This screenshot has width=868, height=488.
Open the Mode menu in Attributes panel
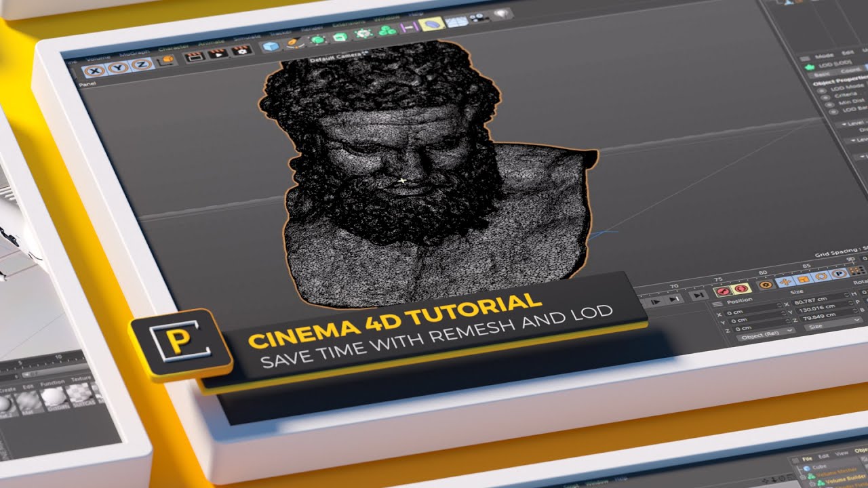824,56
